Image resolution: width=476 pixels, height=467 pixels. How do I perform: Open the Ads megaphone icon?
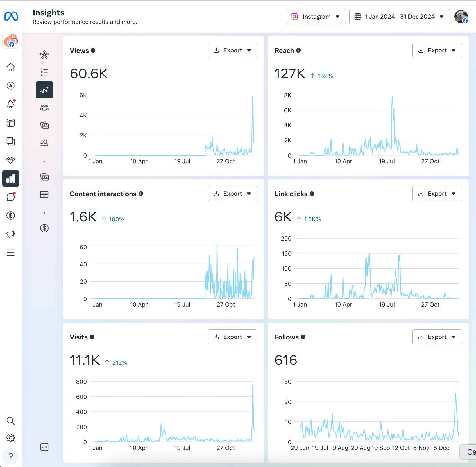coord(11,234)
